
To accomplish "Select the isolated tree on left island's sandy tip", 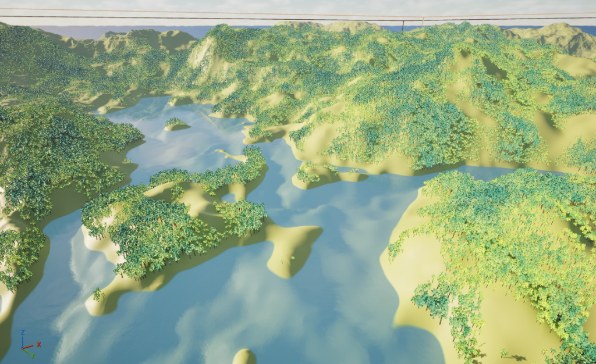I will click(x=98, y=294).
